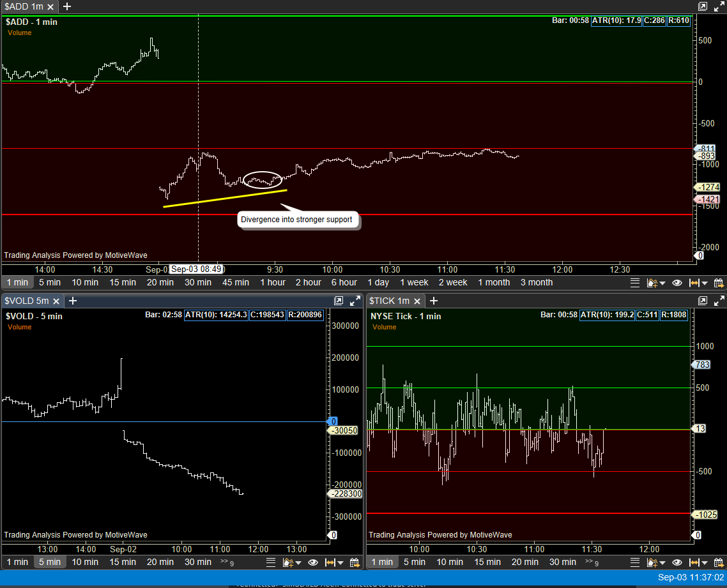Show more bar sizes in $VOLD chart
The width and height of the screenshot is (727, 588).
tap(227, 562)
